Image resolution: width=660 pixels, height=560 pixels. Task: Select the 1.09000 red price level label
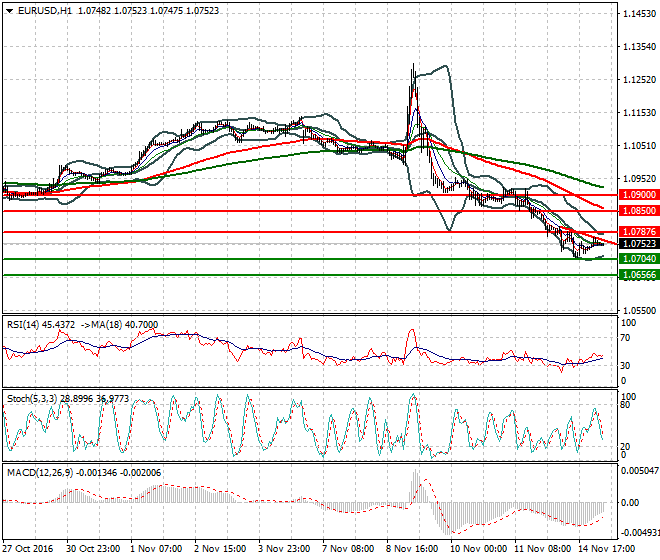coord(639,195)
